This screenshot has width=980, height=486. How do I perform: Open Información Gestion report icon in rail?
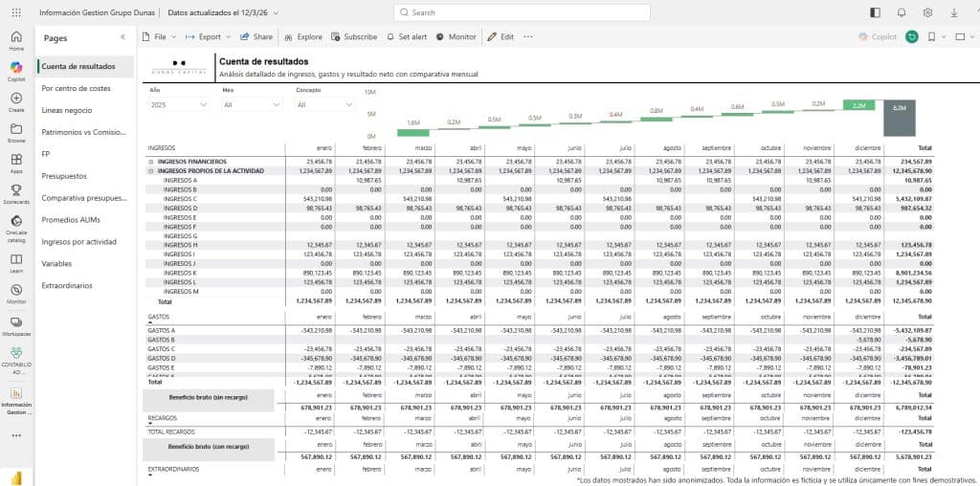16,401
